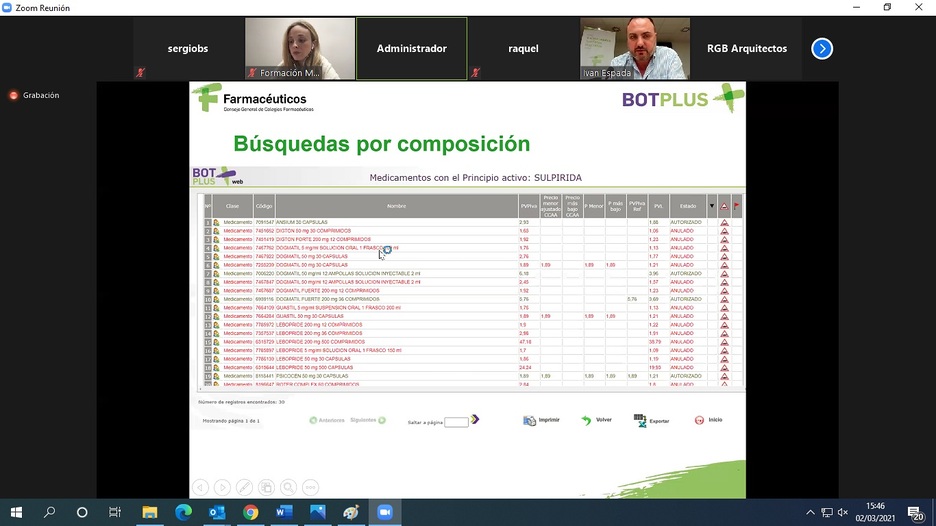The width and height of the screenshot is (936, 526).
Task: Click the Exportar table export icon
Action: pos(640,421)
